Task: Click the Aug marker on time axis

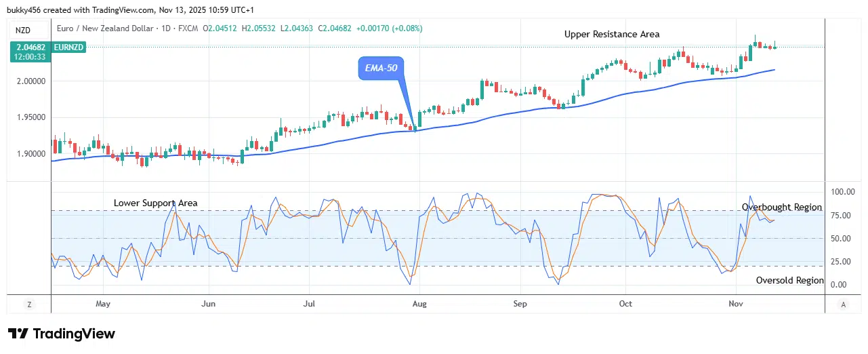Action: coord(419,304)
